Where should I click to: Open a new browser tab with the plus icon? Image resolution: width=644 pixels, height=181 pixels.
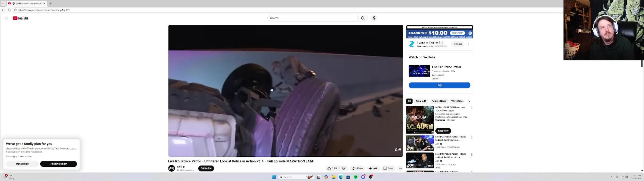50,3
